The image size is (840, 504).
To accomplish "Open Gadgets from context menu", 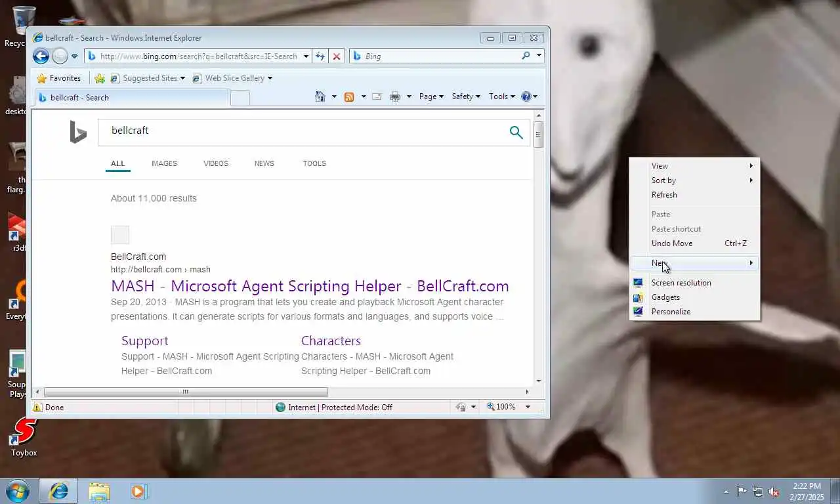I will 695,297.
